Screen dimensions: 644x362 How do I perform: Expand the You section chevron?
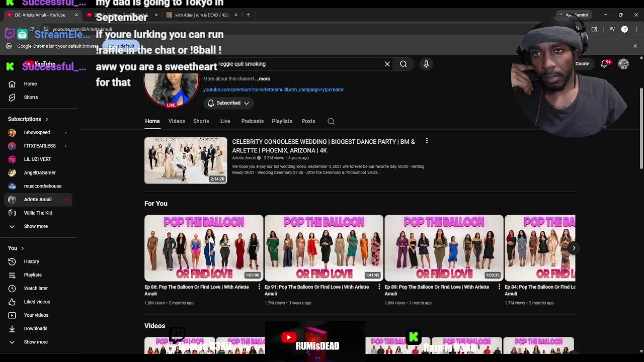pyautogui.click(x=22, y=248)
